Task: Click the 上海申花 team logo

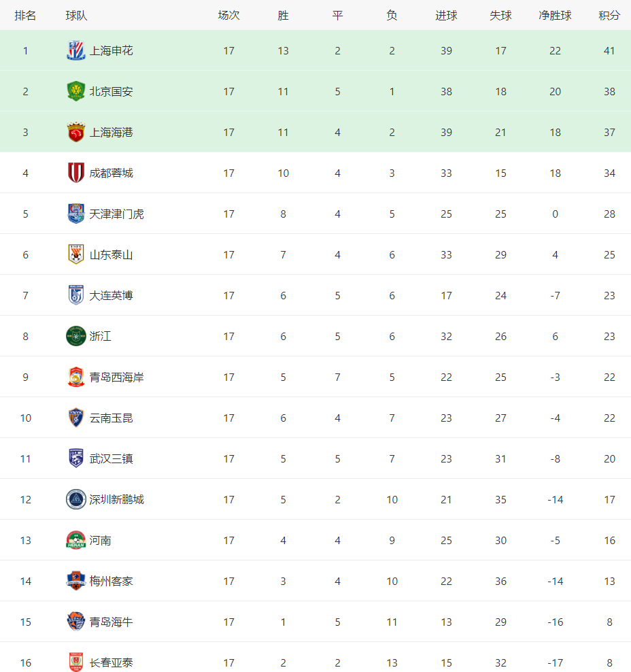Action: pos(76,50)
